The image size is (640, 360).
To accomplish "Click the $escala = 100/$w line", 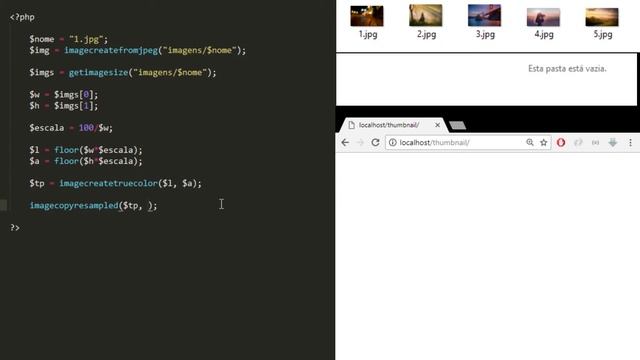I will (71, 128).
